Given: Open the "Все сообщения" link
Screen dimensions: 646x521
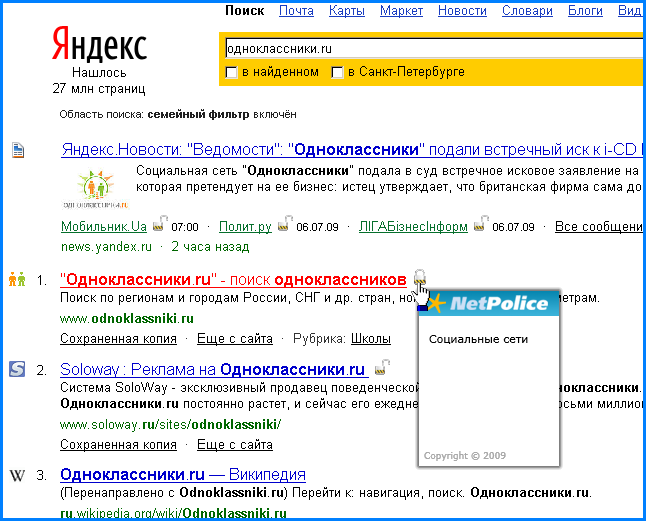Looking at the screenshot, I should coord(599,226).
